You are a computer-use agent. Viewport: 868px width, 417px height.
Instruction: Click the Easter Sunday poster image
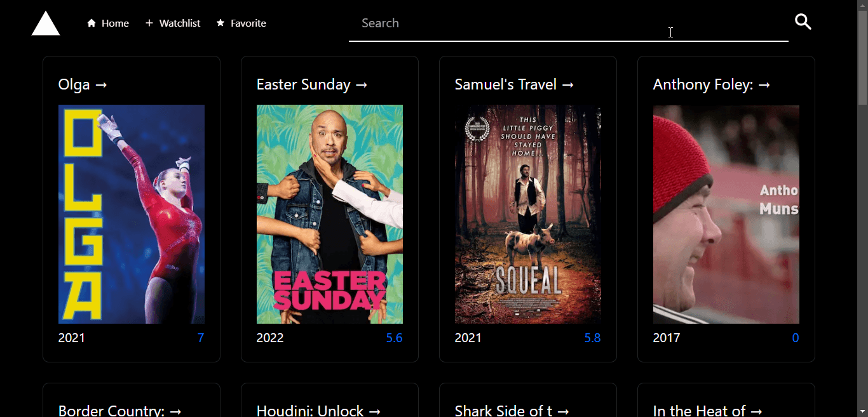(x=330, y=214)
